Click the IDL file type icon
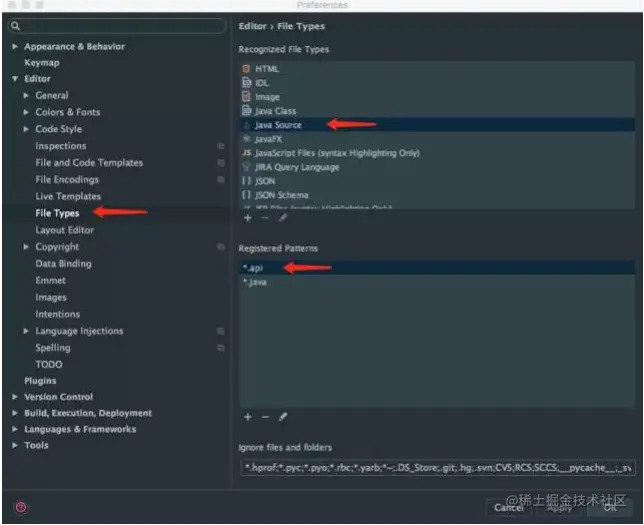The image size is (644, 525). pyautogui.click(x=246, y=83)
